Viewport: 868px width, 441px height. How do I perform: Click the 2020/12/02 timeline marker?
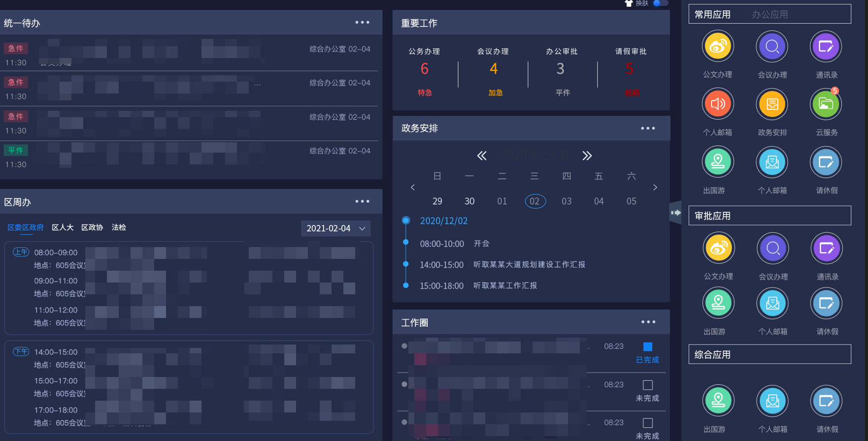[x=406, y=220]
